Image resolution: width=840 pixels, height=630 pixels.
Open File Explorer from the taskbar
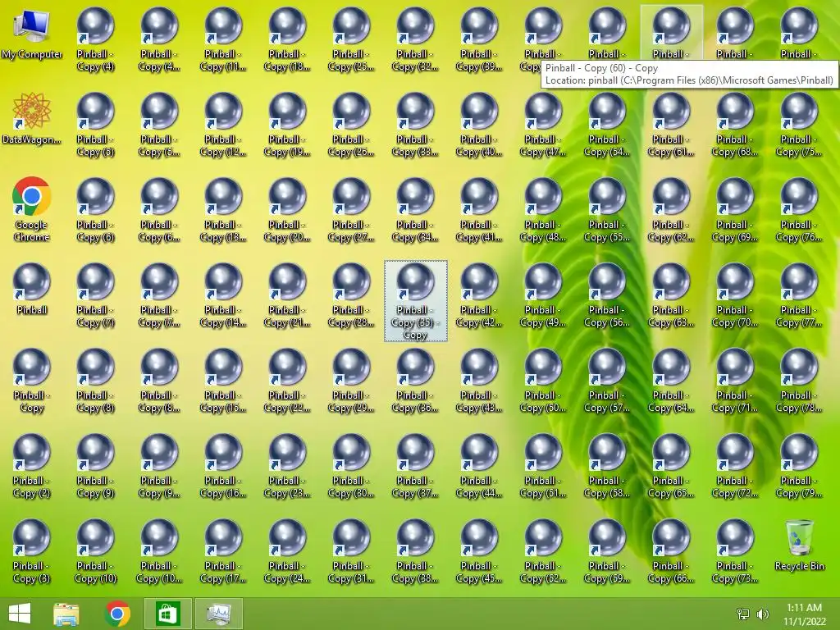(66, 614)
